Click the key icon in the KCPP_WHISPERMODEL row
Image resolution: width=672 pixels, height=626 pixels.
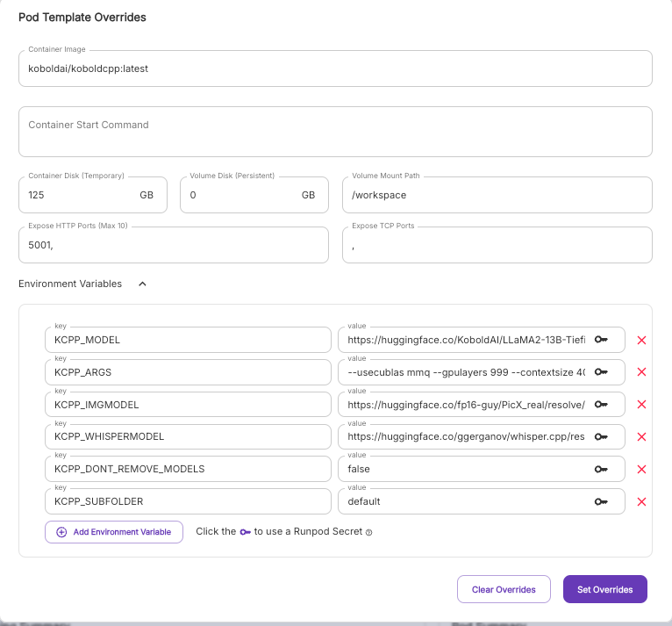coord(601,437)
